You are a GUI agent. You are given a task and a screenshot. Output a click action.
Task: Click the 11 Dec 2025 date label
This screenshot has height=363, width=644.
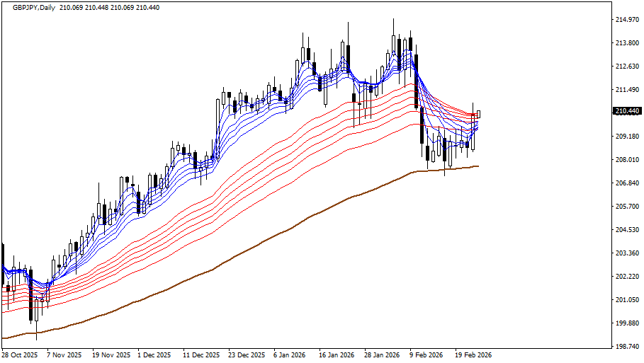[200, 355]
